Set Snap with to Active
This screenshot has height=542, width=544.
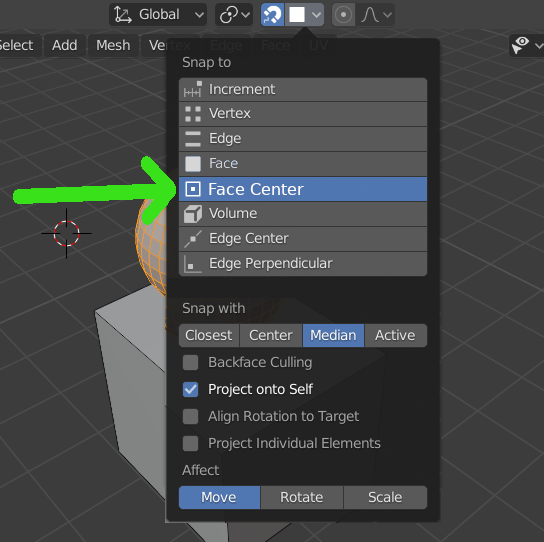point(396,336)
